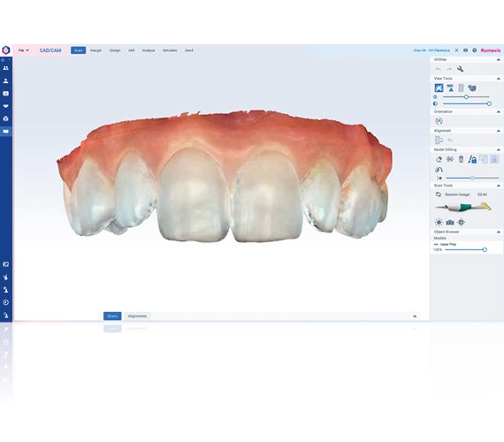This screenshot has width=504, height=442.
Task: Click the intraoral scanner image
Action: [463, 207]
